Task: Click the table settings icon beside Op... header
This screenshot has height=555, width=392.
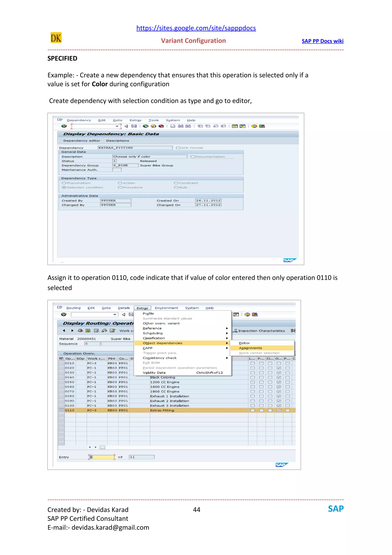Action: tap(61, 359)
